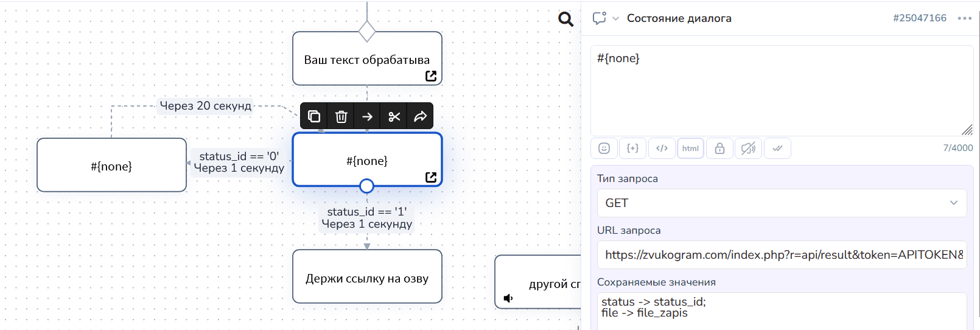980x330 pixels.
Task: Toggle the code formatting button
Action: pos(662,149)
